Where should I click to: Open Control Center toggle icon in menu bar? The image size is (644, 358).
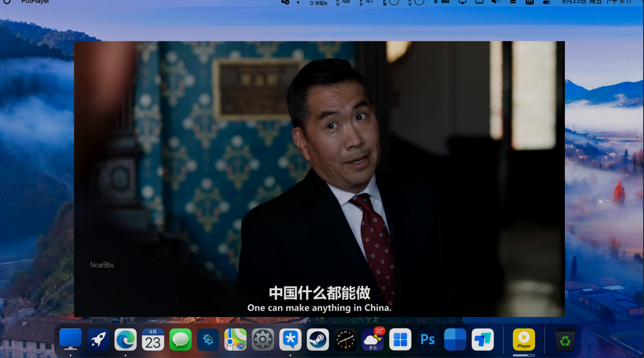(x=546, y=2)
